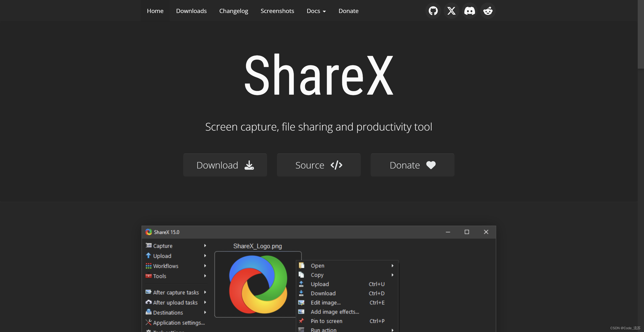Click the large Download button
Screen dimensions: 644x332
(225, 165)
